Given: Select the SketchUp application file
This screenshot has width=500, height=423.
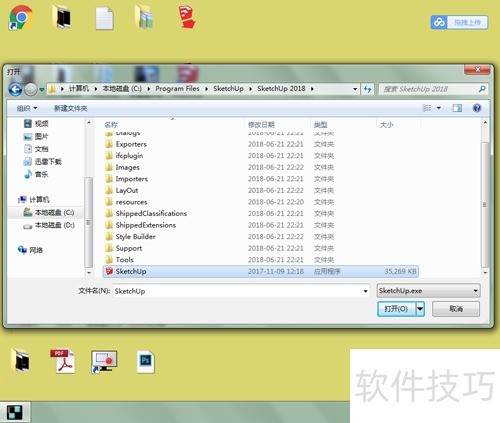Looking at the screenshot, I should click(x=261, y=271).
